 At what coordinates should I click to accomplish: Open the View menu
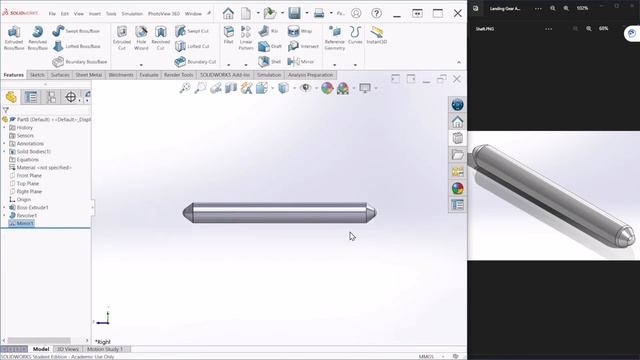coord(79,13)
